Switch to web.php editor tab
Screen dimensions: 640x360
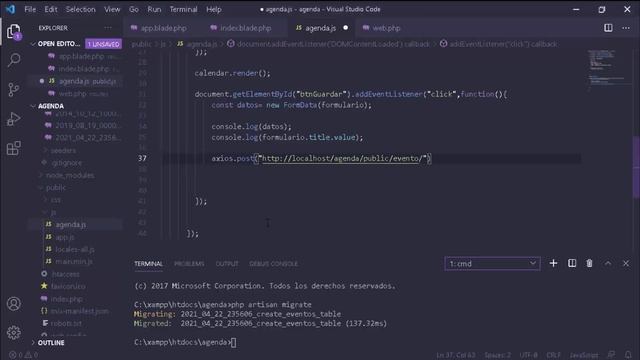point(386,28)
